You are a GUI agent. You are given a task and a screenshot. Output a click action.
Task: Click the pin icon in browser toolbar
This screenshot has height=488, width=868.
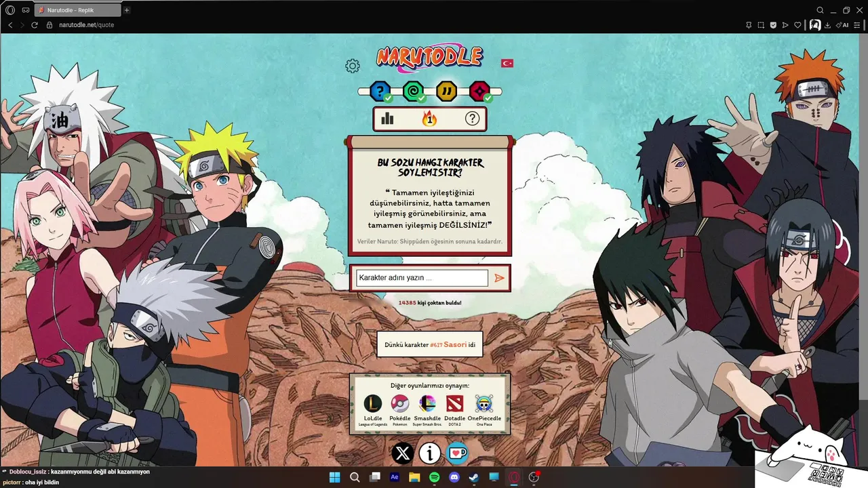[749, 25]
